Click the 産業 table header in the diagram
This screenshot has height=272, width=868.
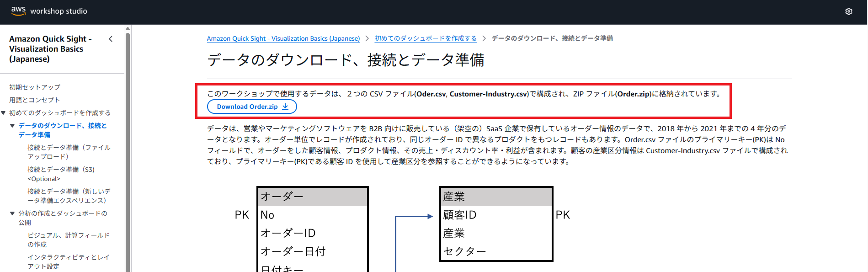click(496, 197)
